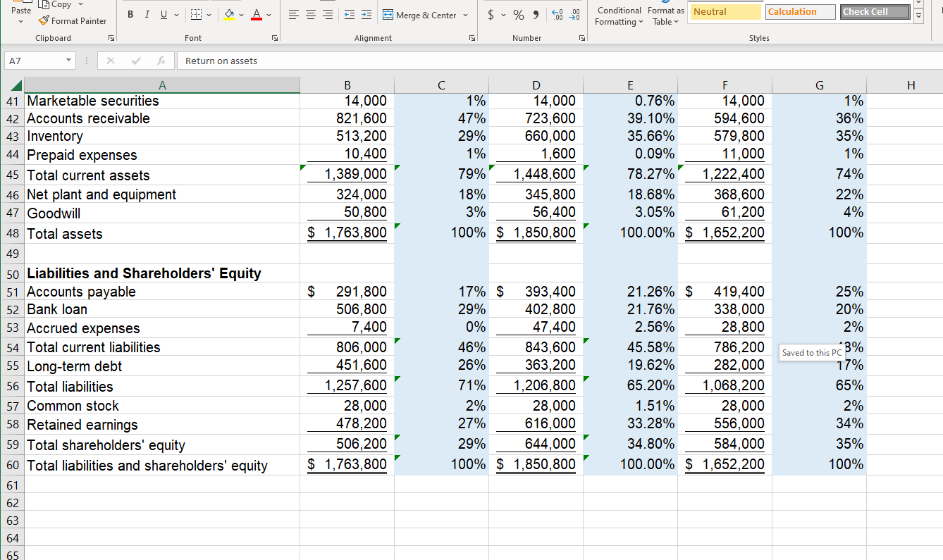Select column A header
The height and width of the screenshot is (560, 943).
pos(162,85)
